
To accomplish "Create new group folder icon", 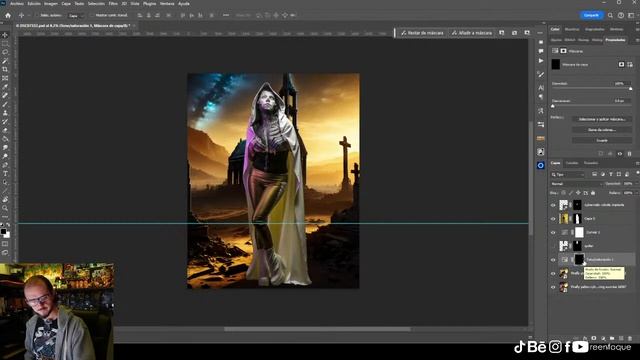I will [x=612, y=338].
